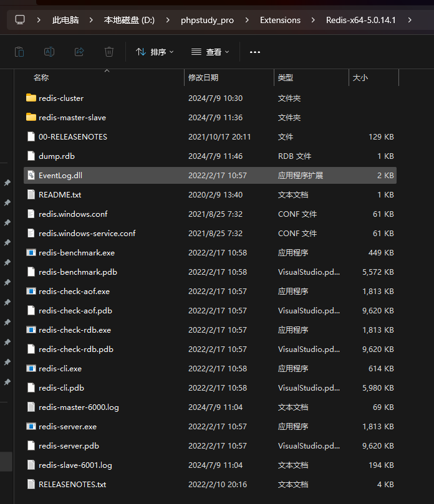Click the This PC monitor icon in address bar
The image size is (434, 504).
click(20, 20)
